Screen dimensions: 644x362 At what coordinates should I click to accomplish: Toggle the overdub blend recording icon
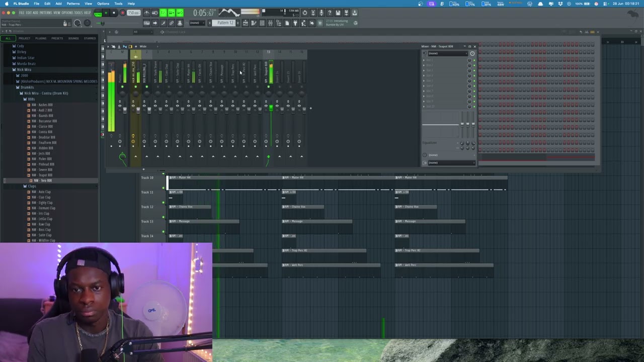click(172, 13)
